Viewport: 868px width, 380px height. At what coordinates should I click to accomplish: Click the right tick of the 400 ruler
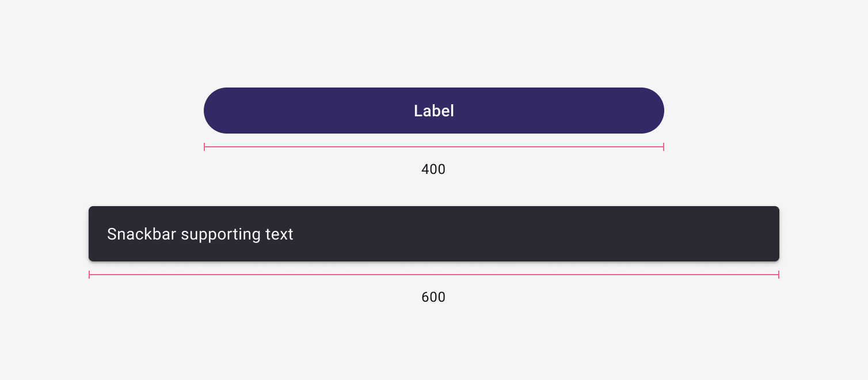point(663,147)
